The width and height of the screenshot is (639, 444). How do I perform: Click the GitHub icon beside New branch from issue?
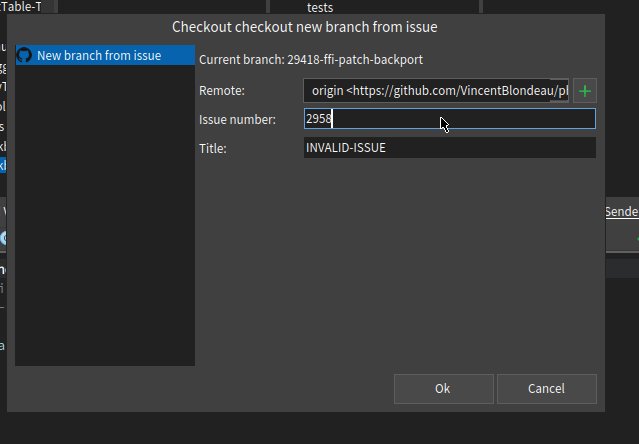pos(24,55)
